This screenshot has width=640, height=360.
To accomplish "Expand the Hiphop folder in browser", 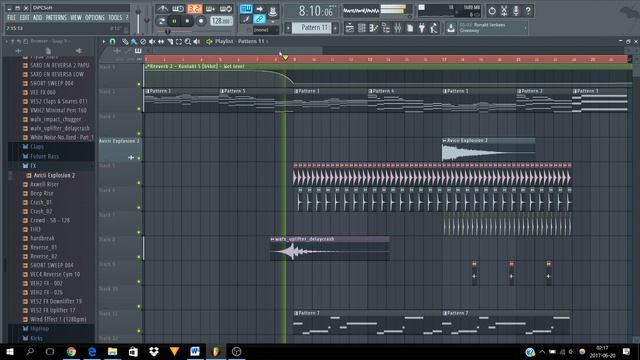I will [39, 329].
